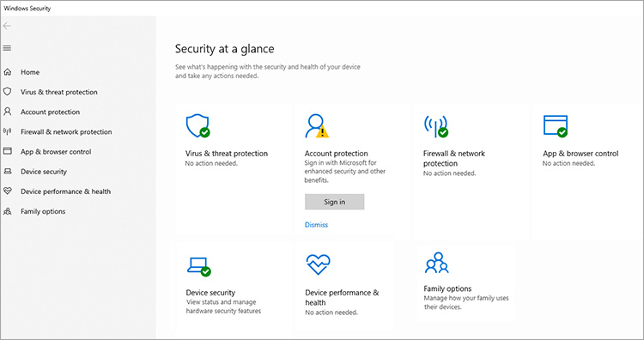Click 'Manage how your family uses their devices' text
The height and width of the screenshot is (340, 644).
pyautogui.click(x=466, y=302)
